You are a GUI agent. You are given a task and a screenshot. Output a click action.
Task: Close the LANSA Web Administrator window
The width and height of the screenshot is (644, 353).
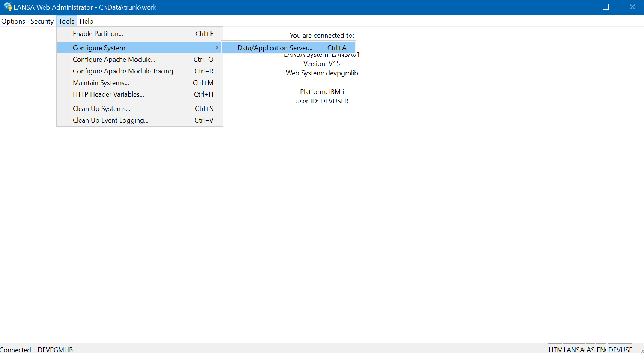click(x=632, y=7)
